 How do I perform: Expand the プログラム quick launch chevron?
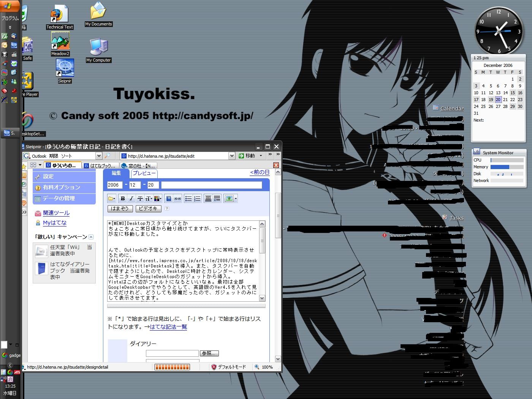pyautogui.click(x=10, y=27)
